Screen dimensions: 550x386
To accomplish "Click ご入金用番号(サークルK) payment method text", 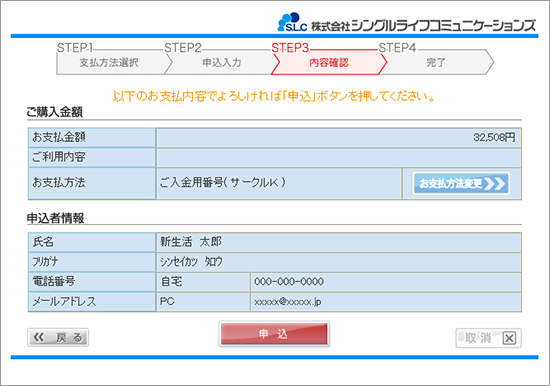I will point(223,182).
